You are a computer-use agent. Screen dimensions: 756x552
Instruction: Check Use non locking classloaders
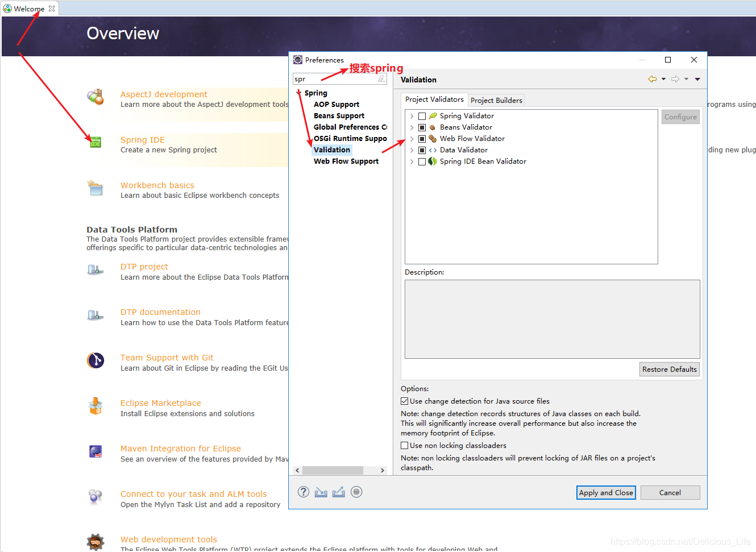(405, 446)
